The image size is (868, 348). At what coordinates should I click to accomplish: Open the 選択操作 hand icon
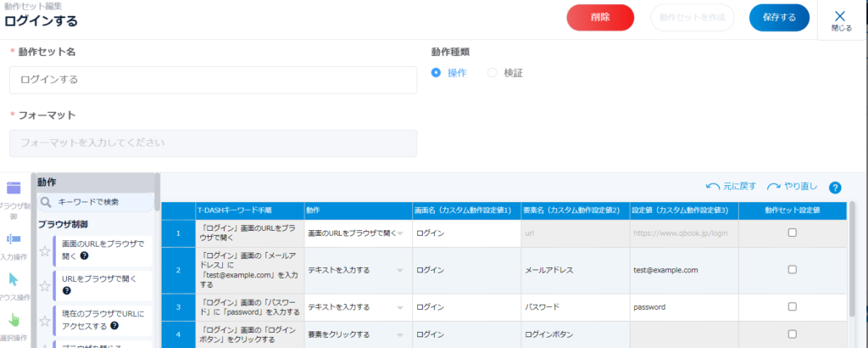[x=14, y=320]
